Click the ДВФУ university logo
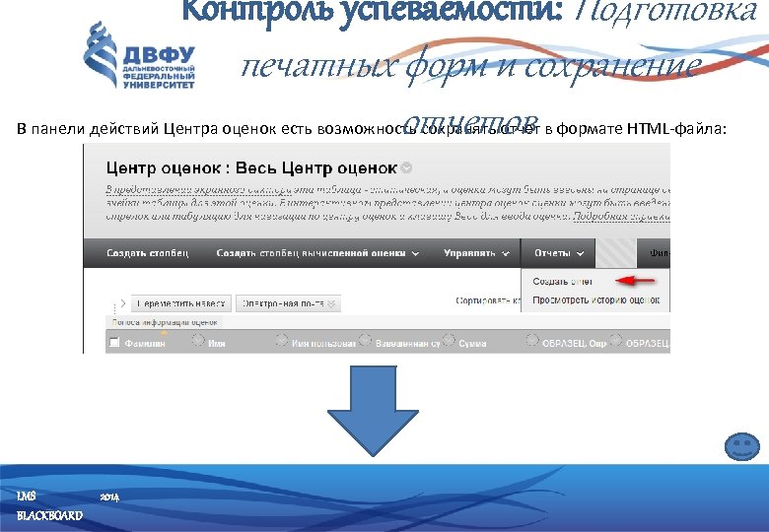 click(x=140, y=55)
